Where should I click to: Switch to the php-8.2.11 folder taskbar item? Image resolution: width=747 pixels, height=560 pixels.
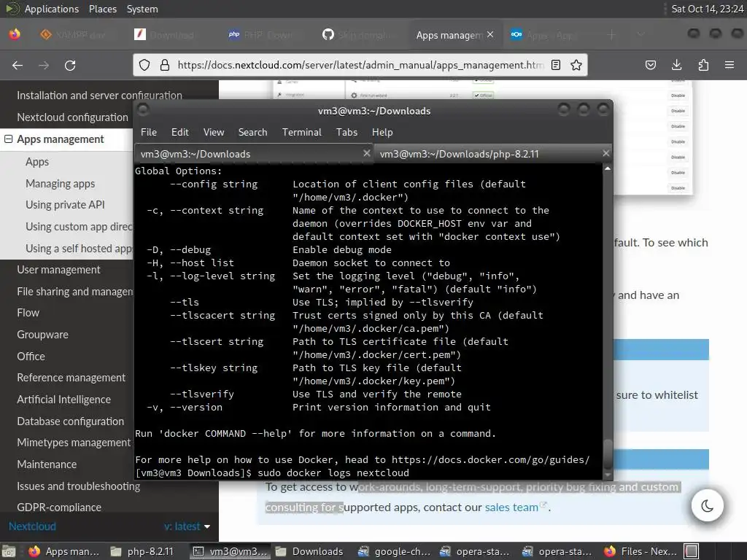[x=142, y=551]
